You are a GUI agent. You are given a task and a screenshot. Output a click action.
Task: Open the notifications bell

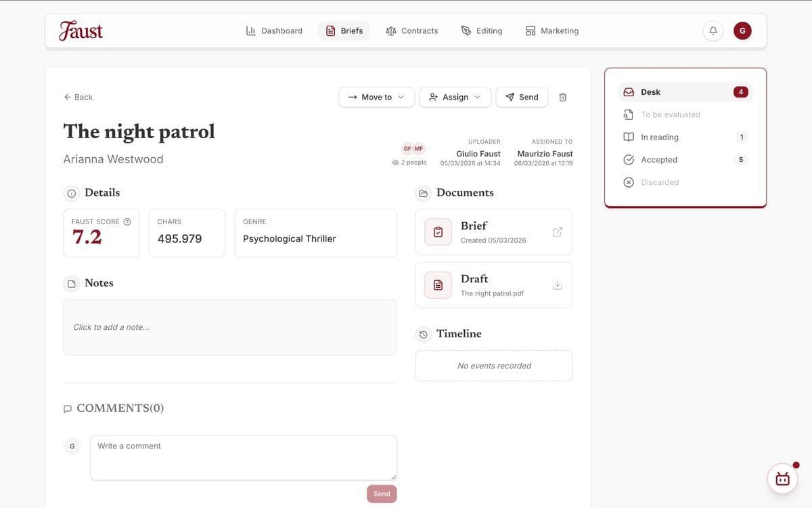click(713, 31)
